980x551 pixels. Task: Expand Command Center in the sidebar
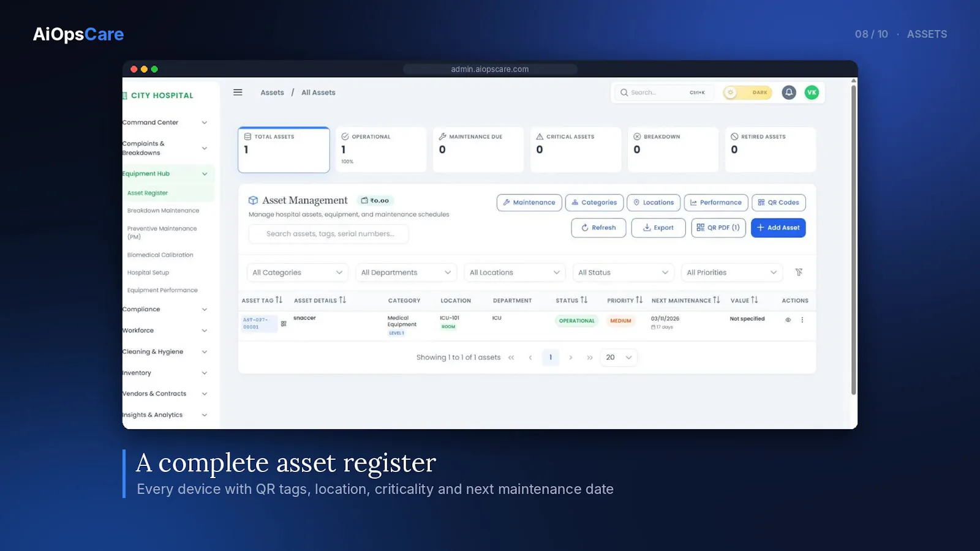coord(165,122)
